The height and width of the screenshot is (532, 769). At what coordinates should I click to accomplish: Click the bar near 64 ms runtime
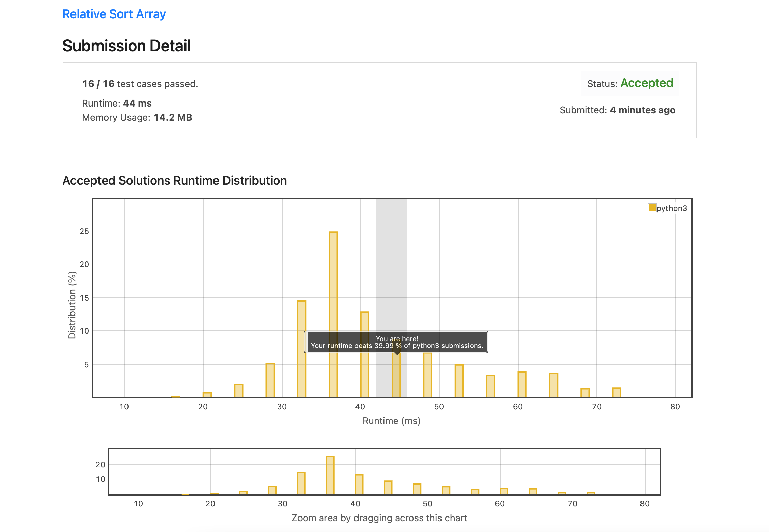(x=553, y=385)
